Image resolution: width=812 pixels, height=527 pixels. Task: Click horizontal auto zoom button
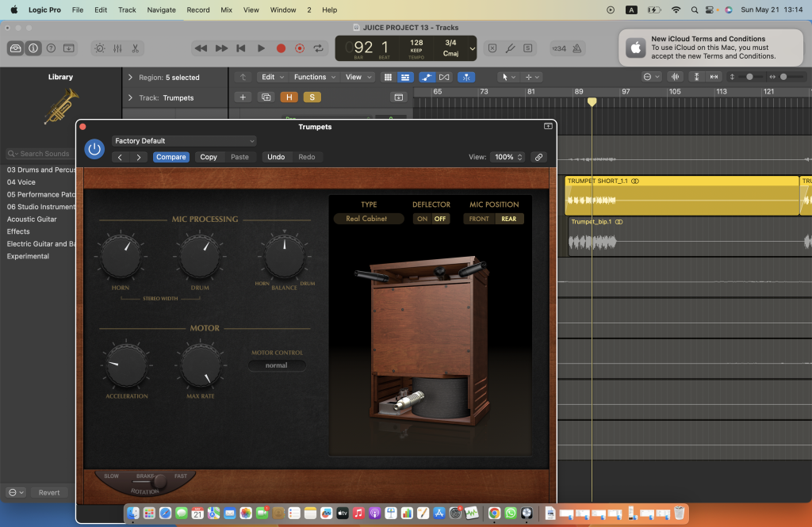coord(714,77)
